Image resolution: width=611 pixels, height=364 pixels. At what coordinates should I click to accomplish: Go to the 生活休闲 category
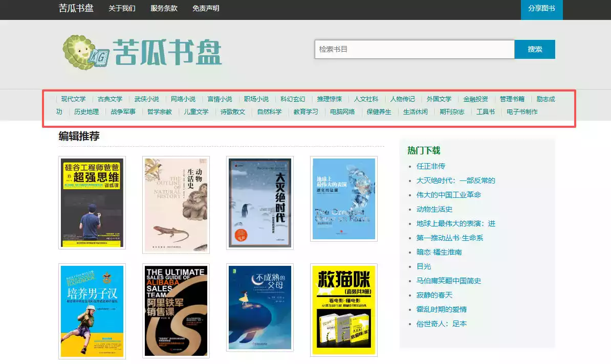click(x=416, y=112)
